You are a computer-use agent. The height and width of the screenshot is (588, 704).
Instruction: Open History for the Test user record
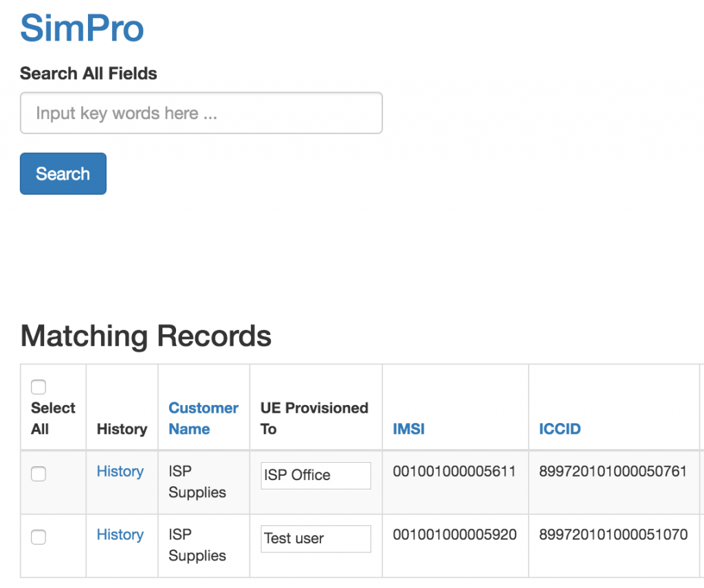[120, 534]
